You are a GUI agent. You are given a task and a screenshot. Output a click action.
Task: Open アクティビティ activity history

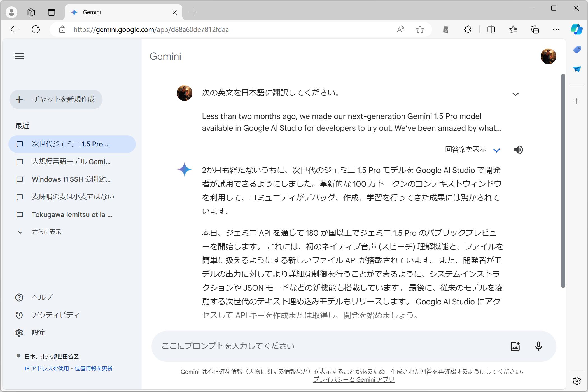pos(47,315)
